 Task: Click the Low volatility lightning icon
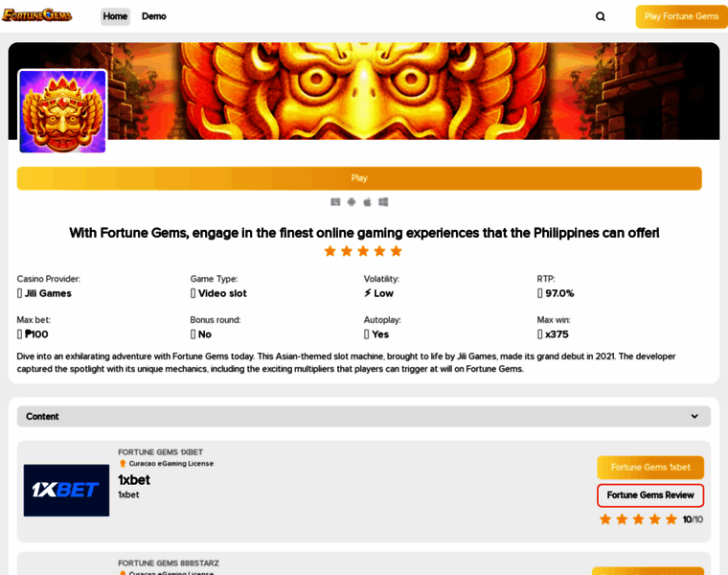367,293
